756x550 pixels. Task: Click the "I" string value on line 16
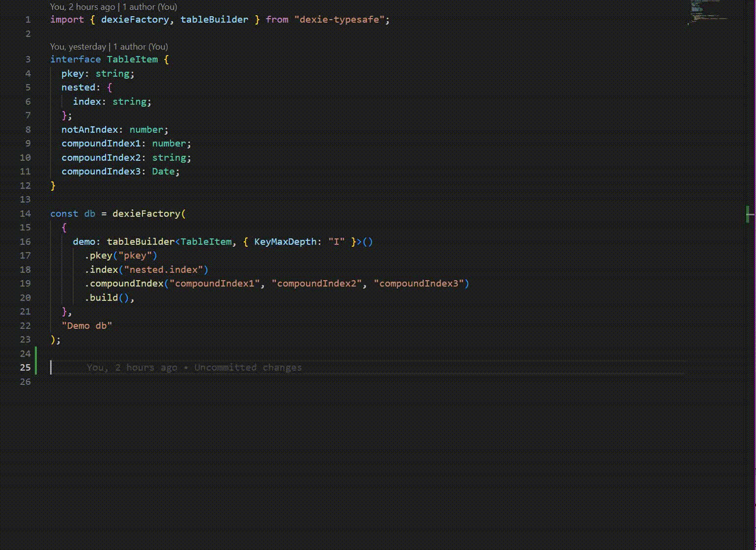(336, 242)
